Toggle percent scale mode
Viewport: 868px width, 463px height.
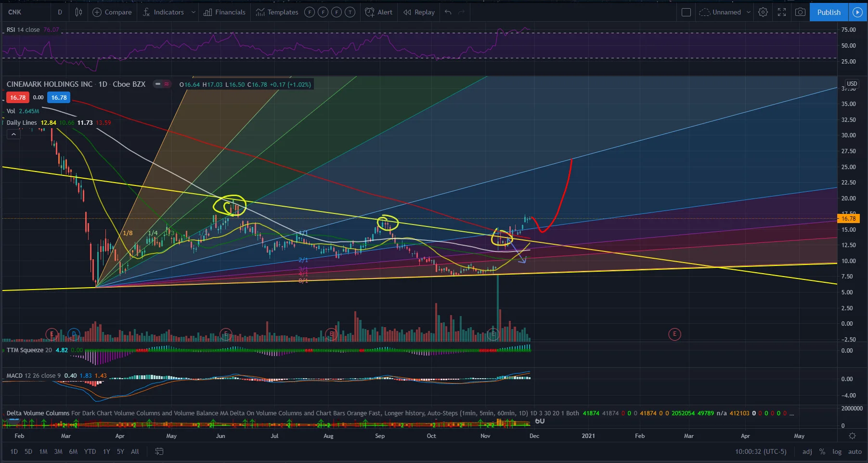tap(822, 451)
